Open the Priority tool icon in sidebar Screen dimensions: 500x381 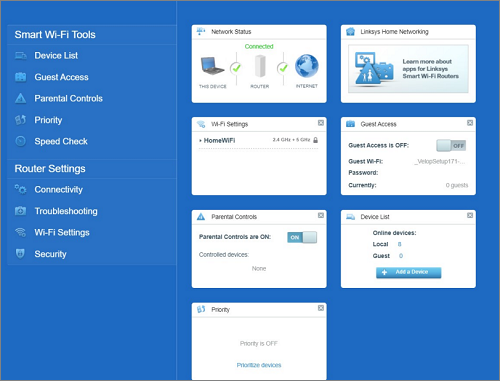(x=21, y=120)
